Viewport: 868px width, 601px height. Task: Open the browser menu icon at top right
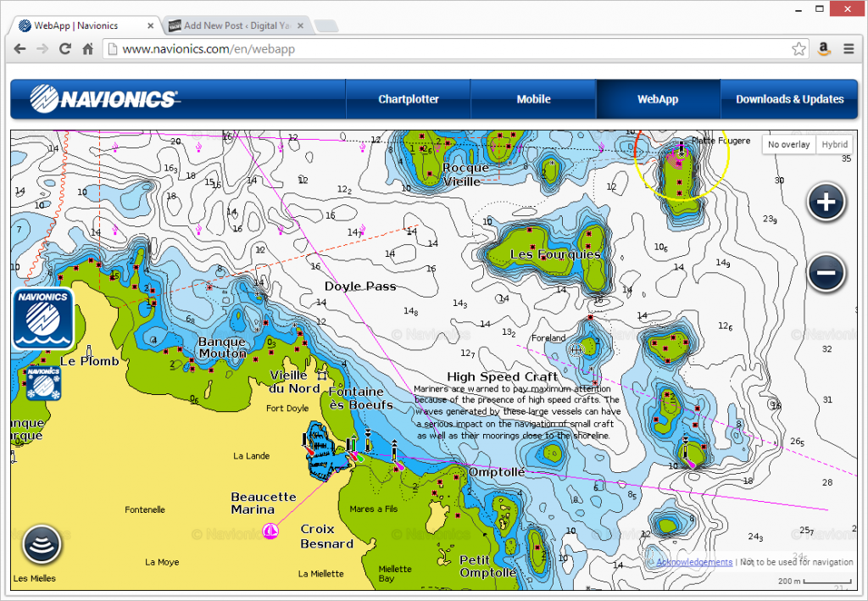click(850, 49)
